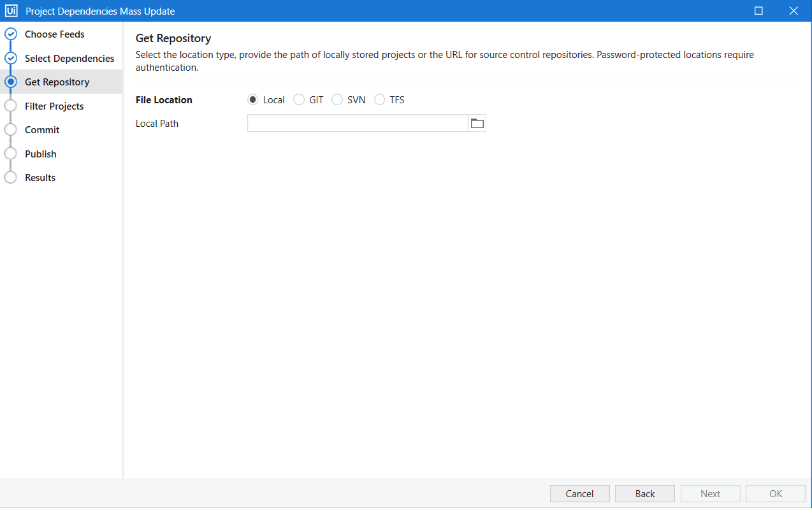Jump to the Results step label

pyautogui.click(x=40, y=178)
